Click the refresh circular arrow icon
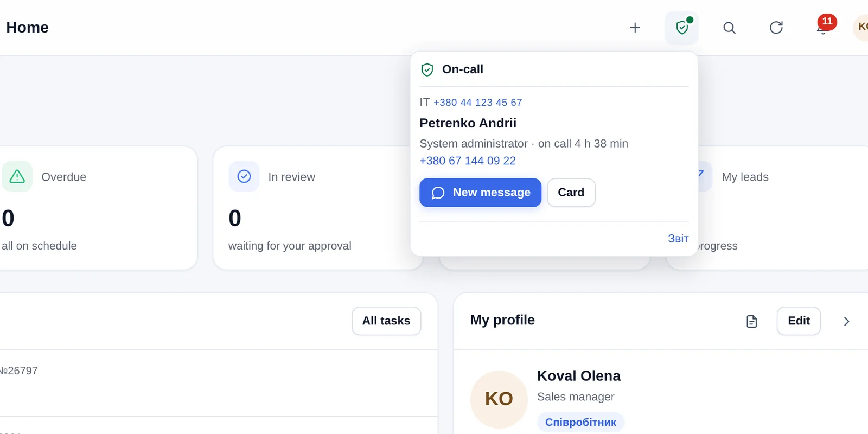Viewport: 868px width, 434px height. pyautogui.click(x=776, y=28)
